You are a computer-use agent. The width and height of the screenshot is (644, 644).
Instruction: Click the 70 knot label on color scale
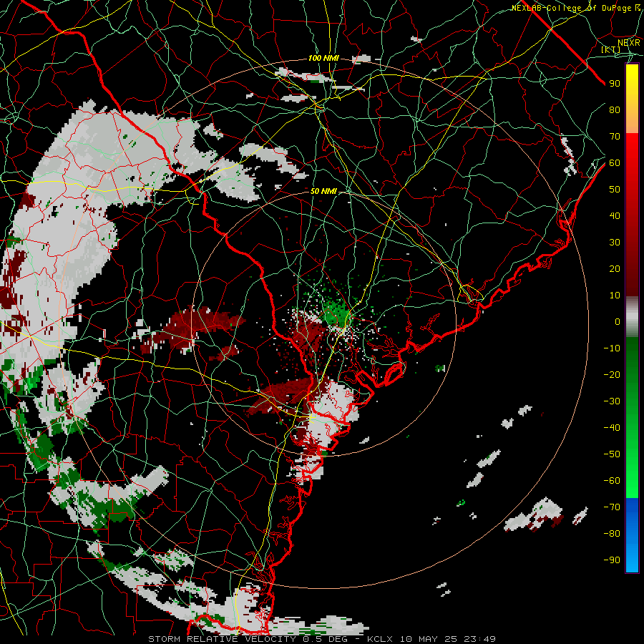pyautogui.click(x=615, y=137)
